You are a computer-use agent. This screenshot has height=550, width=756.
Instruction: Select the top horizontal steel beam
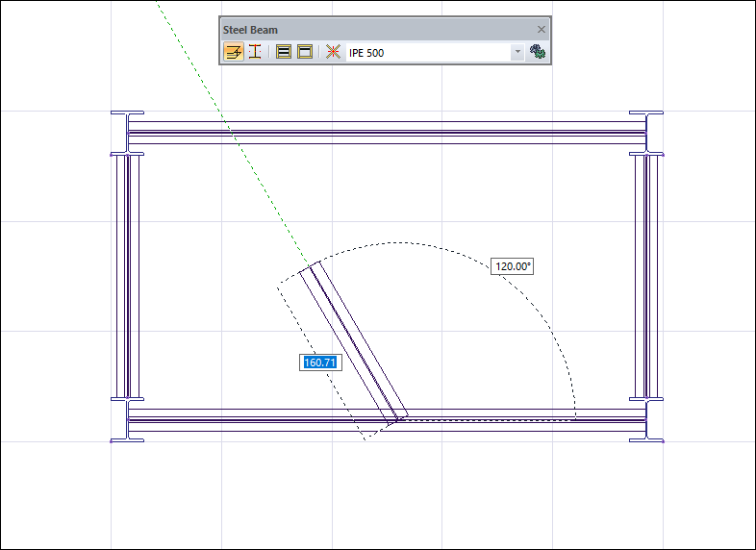point(385,132)
